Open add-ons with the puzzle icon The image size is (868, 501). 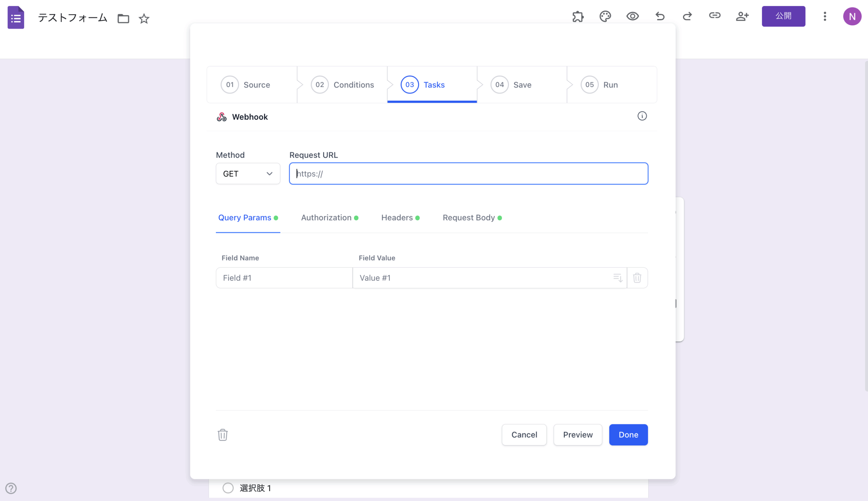[x=577, y=16]
